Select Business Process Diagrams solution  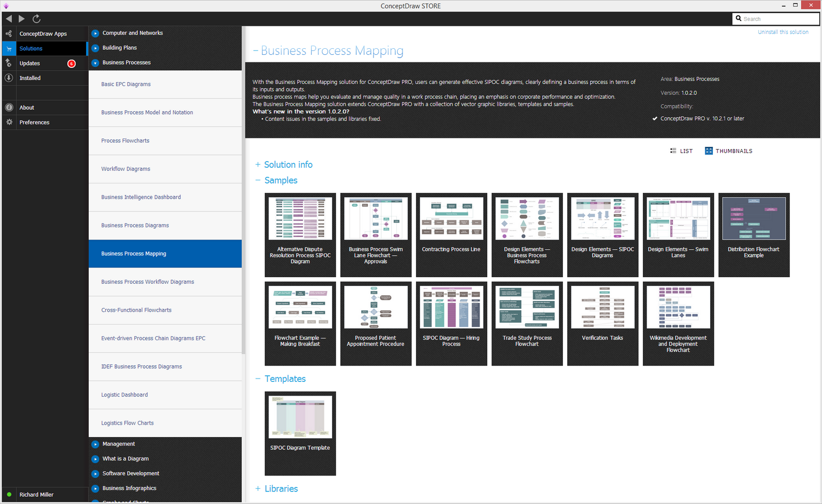tap(165, 226)
